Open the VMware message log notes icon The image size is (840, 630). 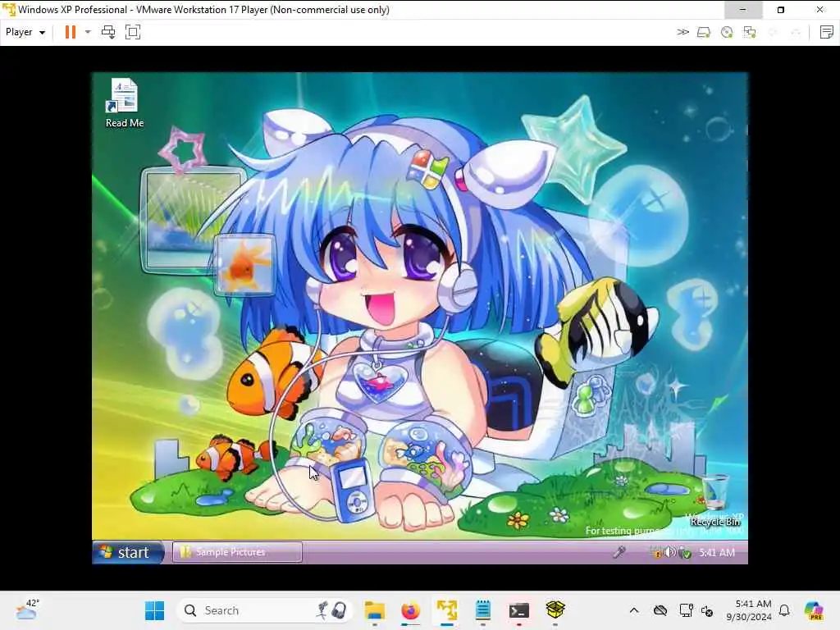(x=827, y=32)
